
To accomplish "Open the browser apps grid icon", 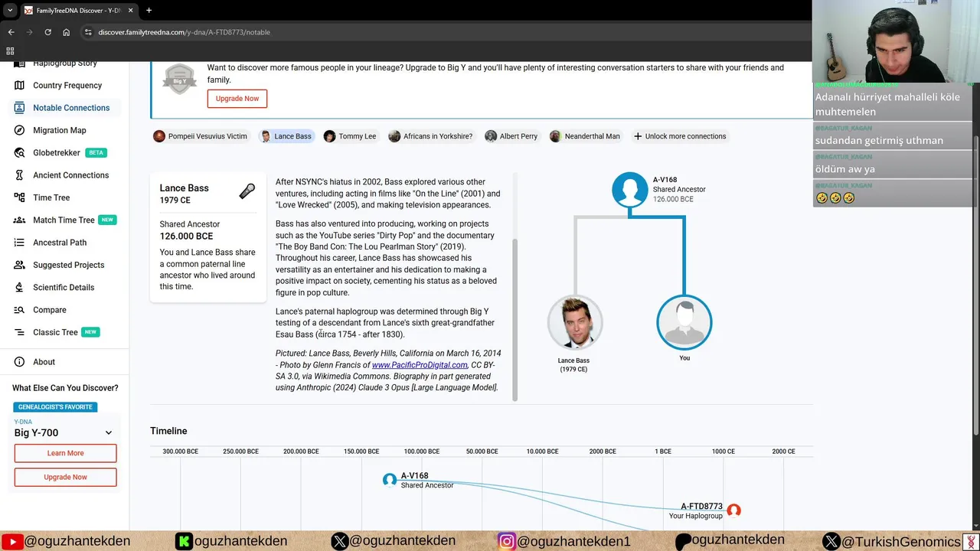I will (x=10, y=51).
